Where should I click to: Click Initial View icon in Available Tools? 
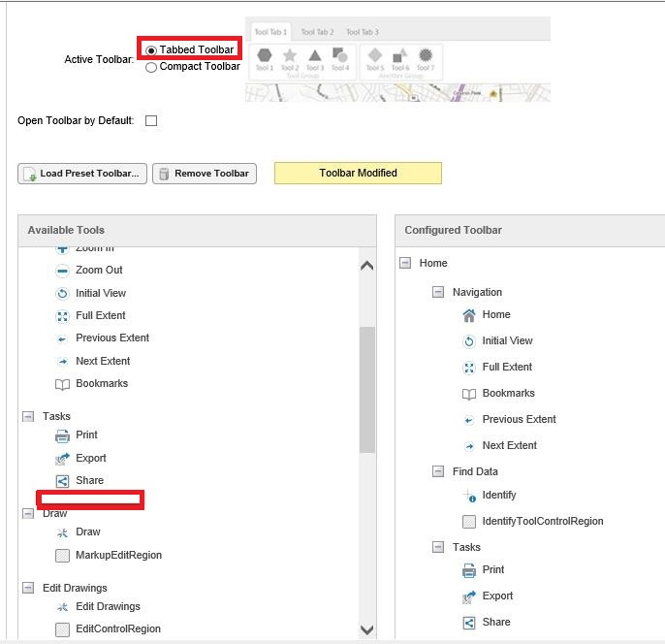[x=62, y=293]
